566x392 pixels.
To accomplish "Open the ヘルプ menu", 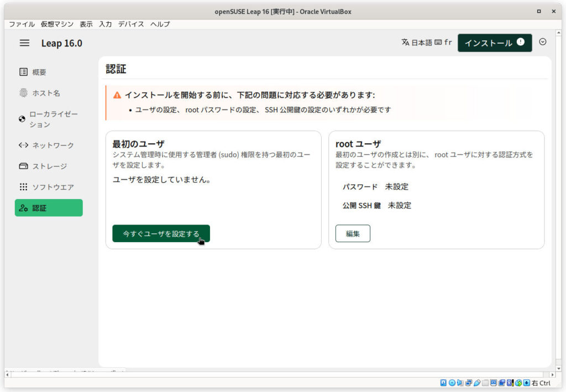I will [x=160, y=24].
